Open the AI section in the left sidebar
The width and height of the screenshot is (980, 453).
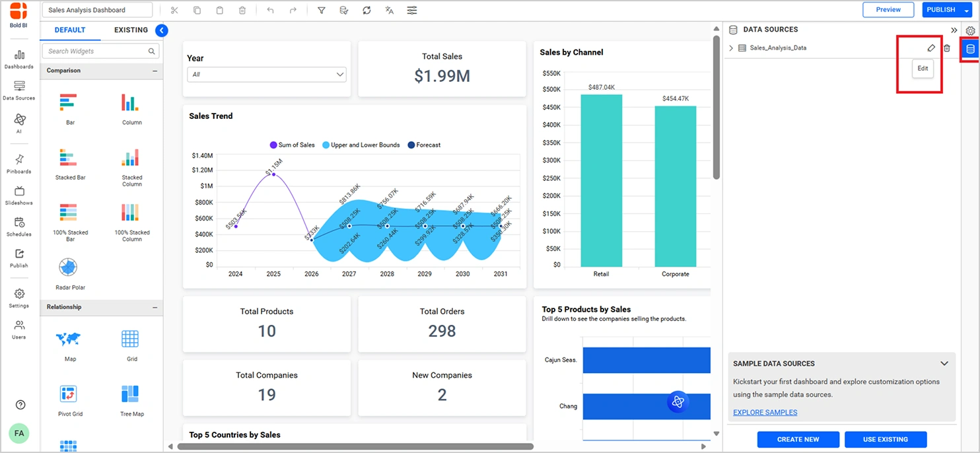click(x=19, y=123)
